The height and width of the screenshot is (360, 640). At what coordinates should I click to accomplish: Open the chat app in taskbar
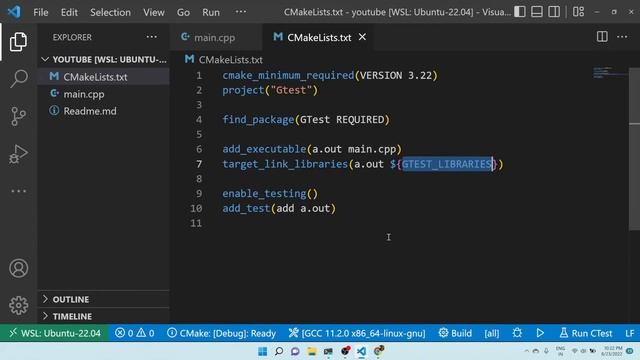point(295,351)
